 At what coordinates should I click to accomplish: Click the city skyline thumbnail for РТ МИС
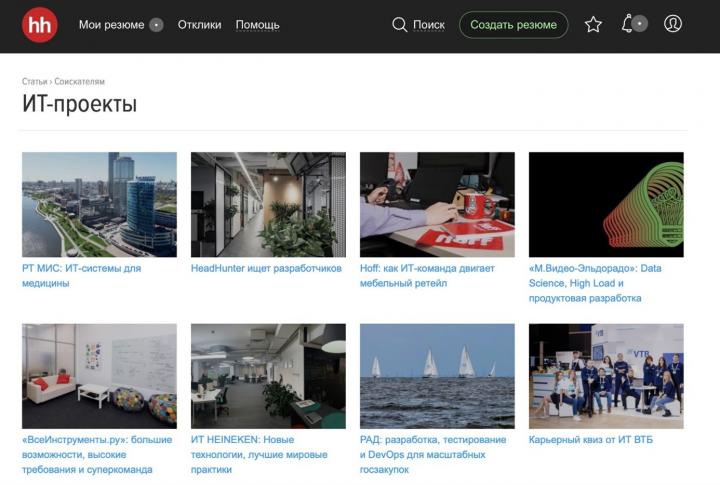point(99,204)
